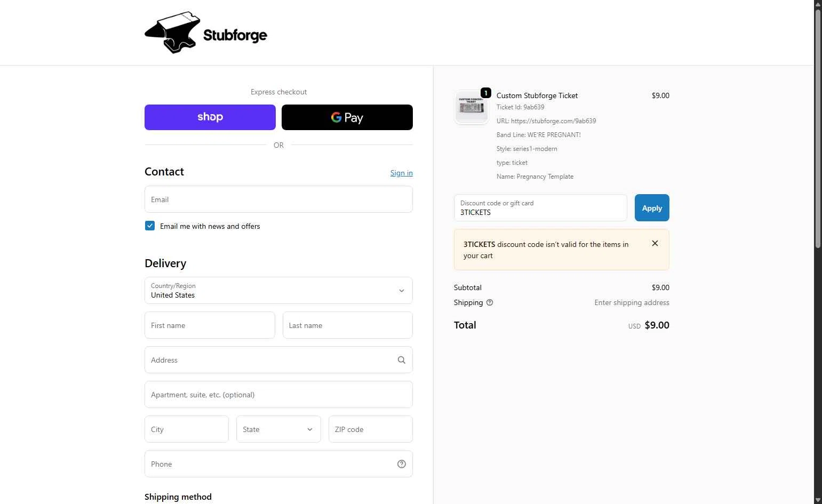822x504 pixels.
Task: Click the City field
Action: [x=187, y=429]
